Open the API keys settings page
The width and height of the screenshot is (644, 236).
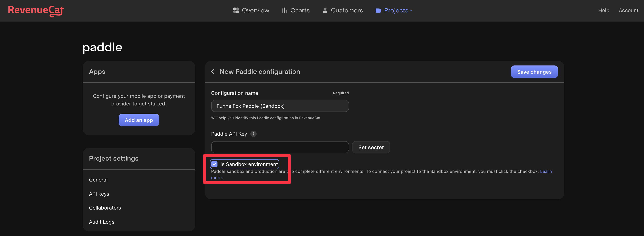(x=99, y=194)
